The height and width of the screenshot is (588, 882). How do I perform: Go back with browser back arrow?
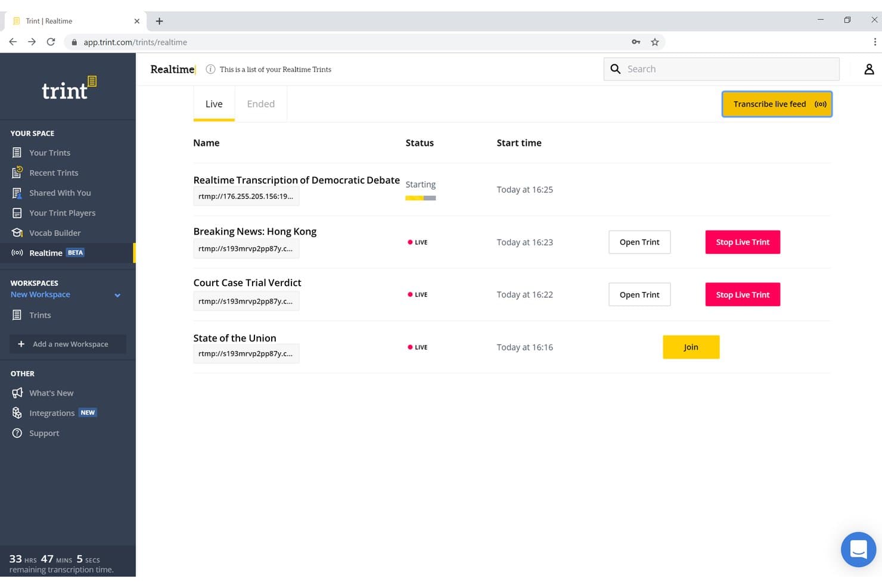(x=13, y=42)
